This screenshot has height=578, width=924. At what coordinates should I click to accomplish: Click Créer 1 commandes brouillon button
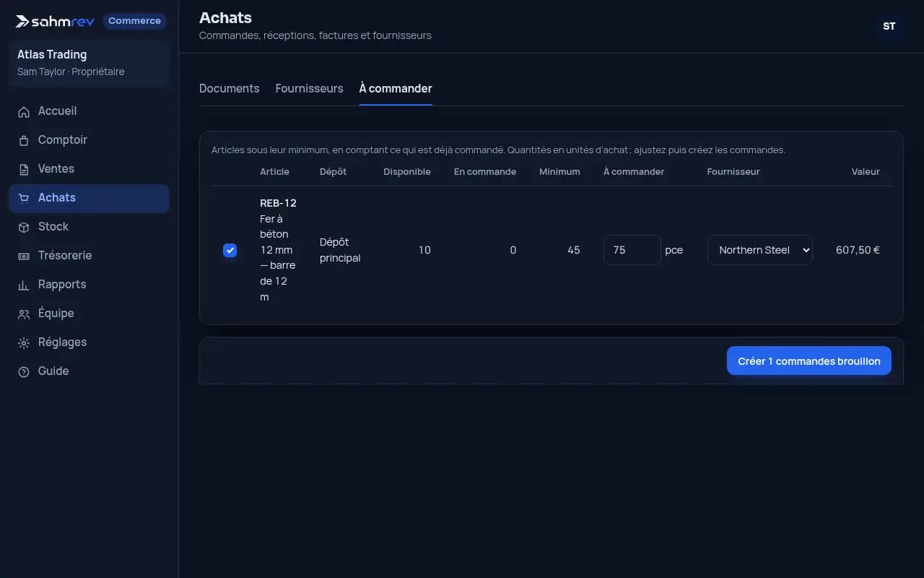click(808, 361)
